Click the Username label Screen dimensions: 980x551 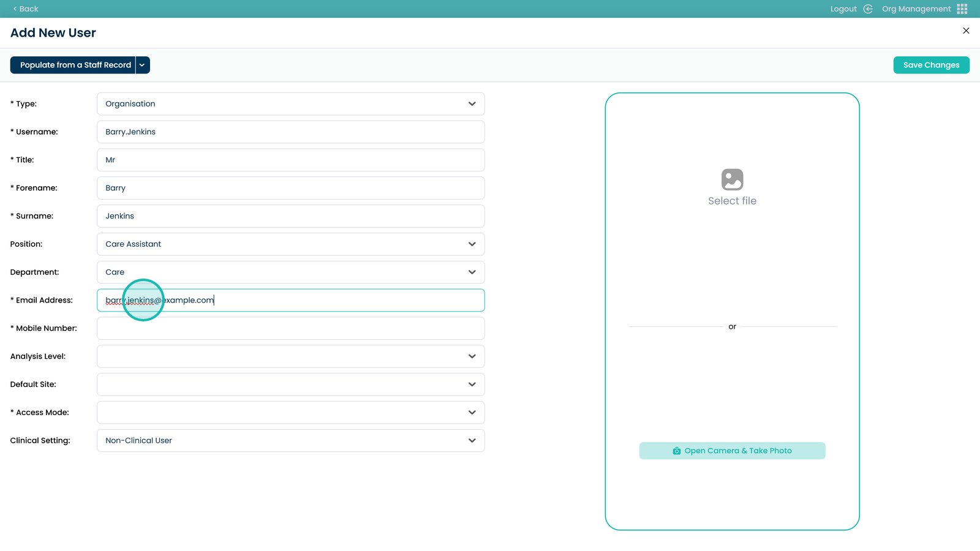point(34,132)
